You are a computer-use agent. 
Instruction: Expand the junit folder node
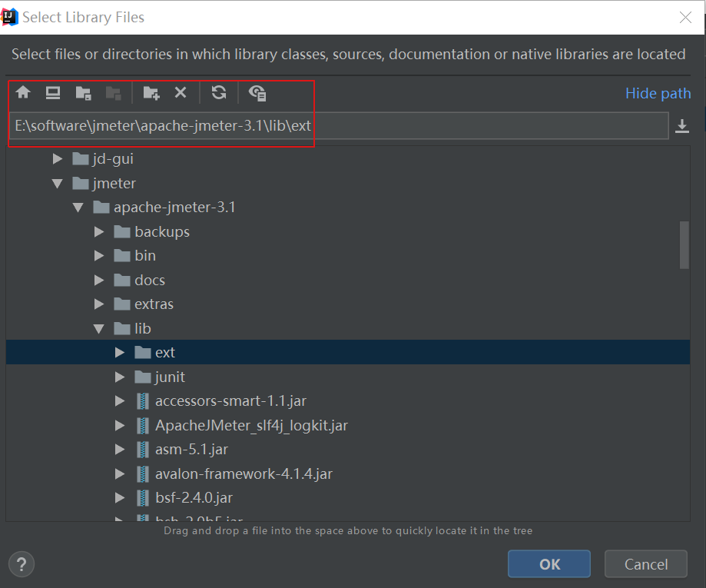click(121, 377)
